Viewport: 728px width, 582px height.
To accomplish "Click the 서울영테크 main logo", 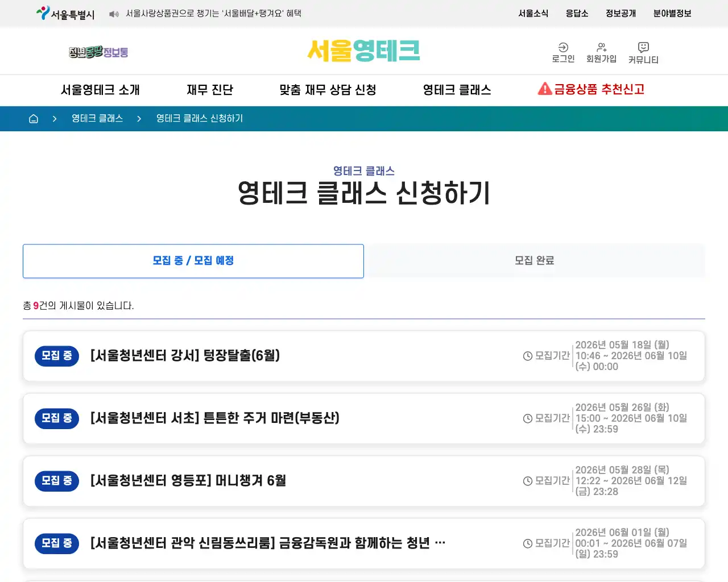I will pyautogui.click(x=364, y=51).
